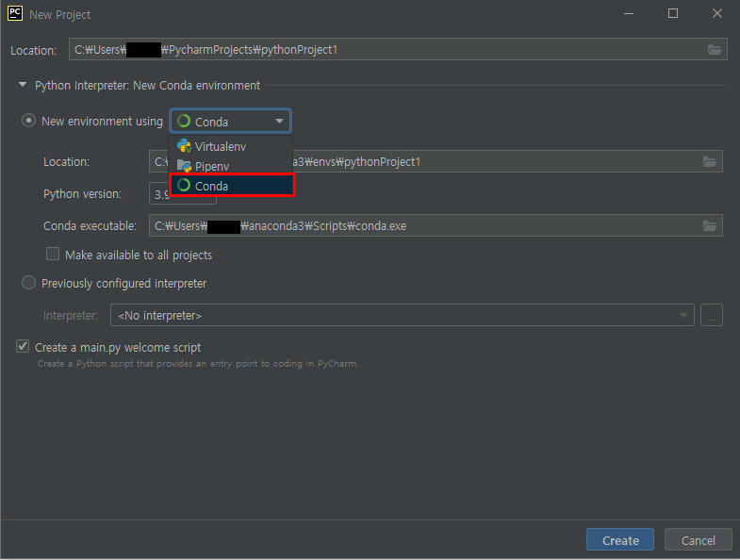This screenshot has width=740, height=560.
Task: Choose Virtualenv from the dropdown list
Action: tap(231, 146)
